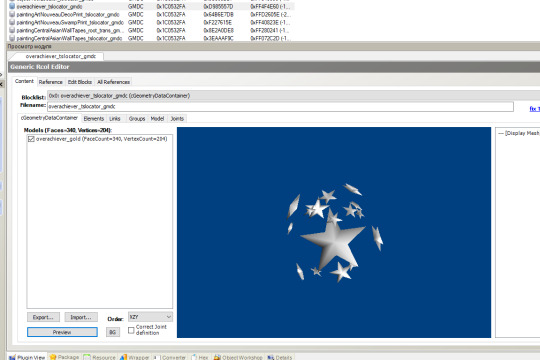Click GMDC type cell of paintingArtNouveauSwampPrint row
Viewport: 540px width, 360px height.
[135, 22]
